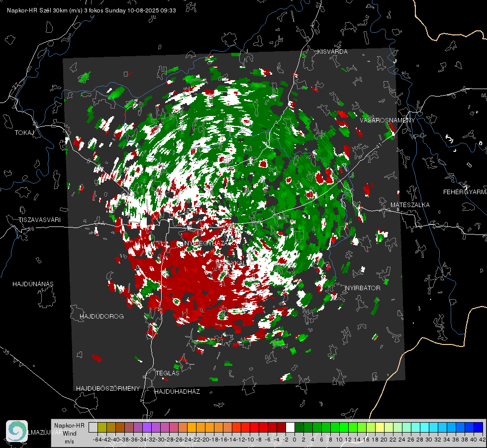Select the MÁTÉSZALKA town label
The height and width of the screenshot is (448, 487).
tap(410, 205)
